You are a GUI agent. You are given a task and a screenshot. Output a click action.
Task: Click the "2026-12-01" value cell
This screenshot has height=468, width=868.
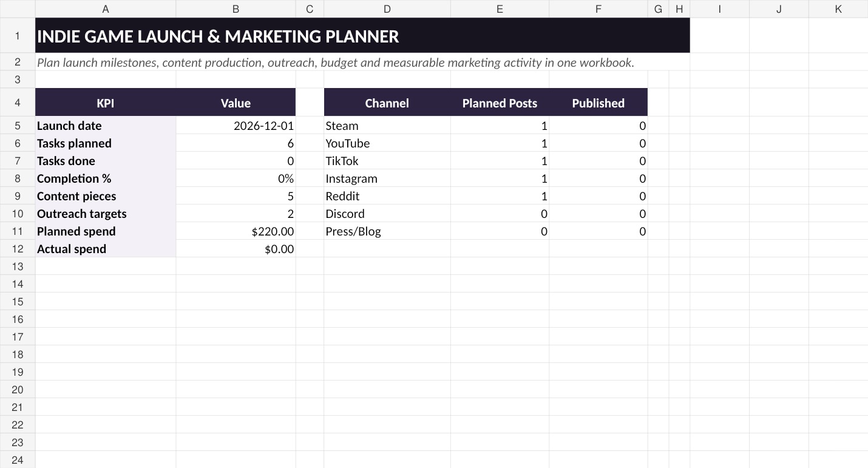click(x=236, y=126)
